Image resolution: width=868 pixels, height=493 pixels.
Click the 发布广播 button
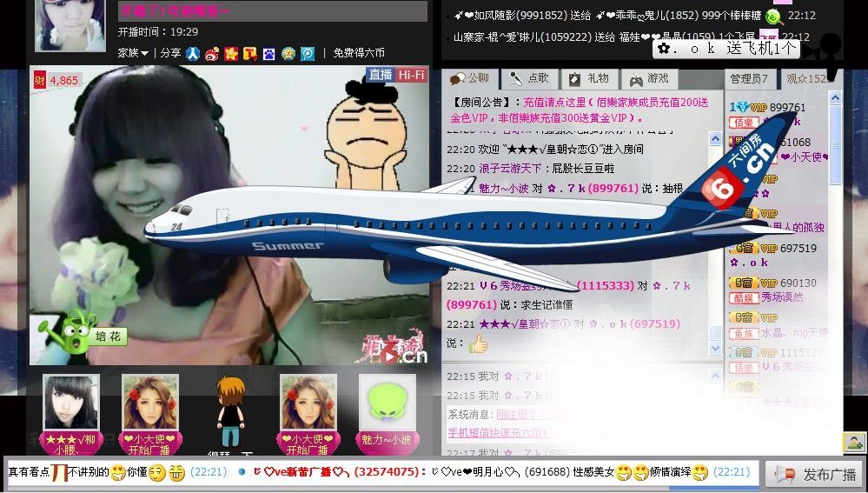815,474
